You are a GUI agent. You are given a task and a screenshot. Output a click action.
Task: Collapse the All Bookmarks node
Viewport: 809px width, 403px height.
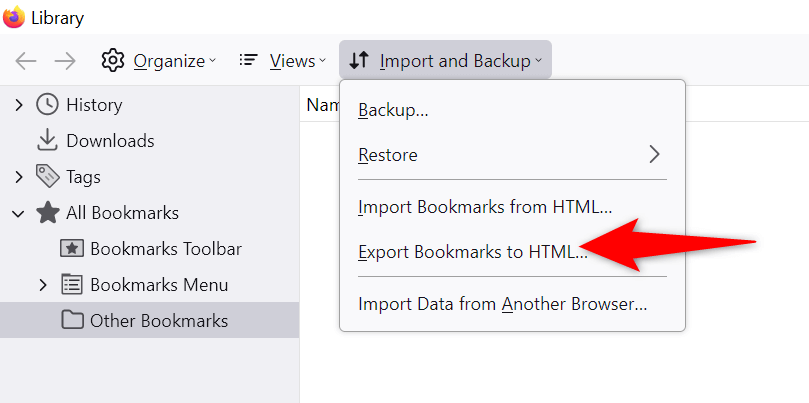point(18,213)
